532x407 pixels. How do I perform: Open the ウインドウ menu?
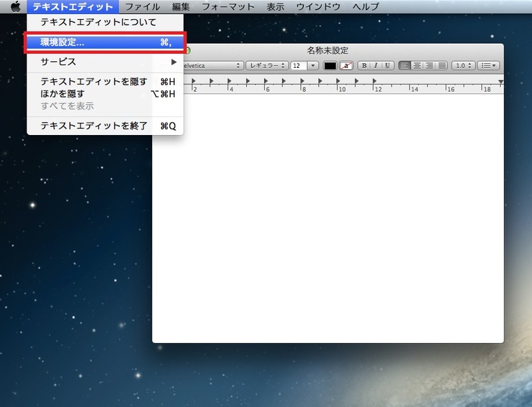tap(319, 7)
